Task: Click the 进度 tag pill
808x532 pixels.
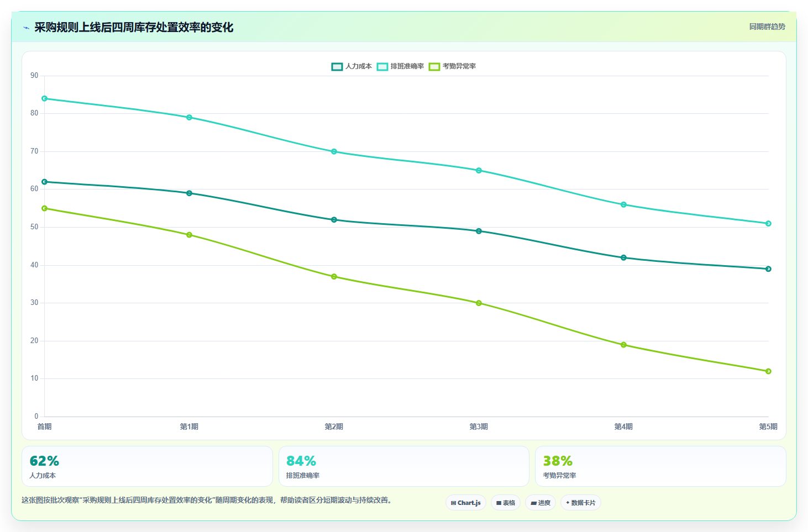Action: (x=541, y=503)
